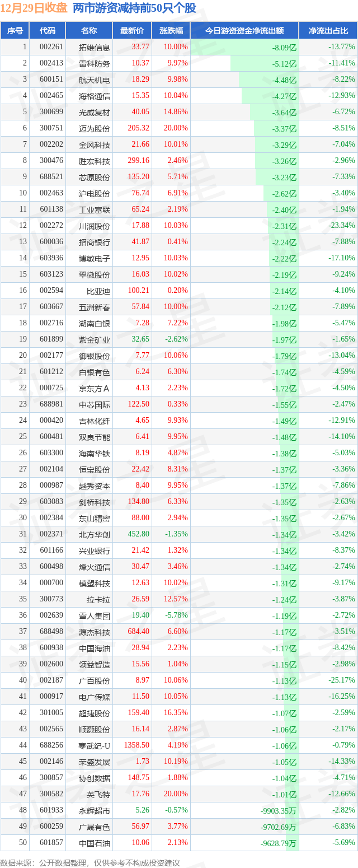
Task: Select stock name 迈为股份
Action: tap(95, 128)
